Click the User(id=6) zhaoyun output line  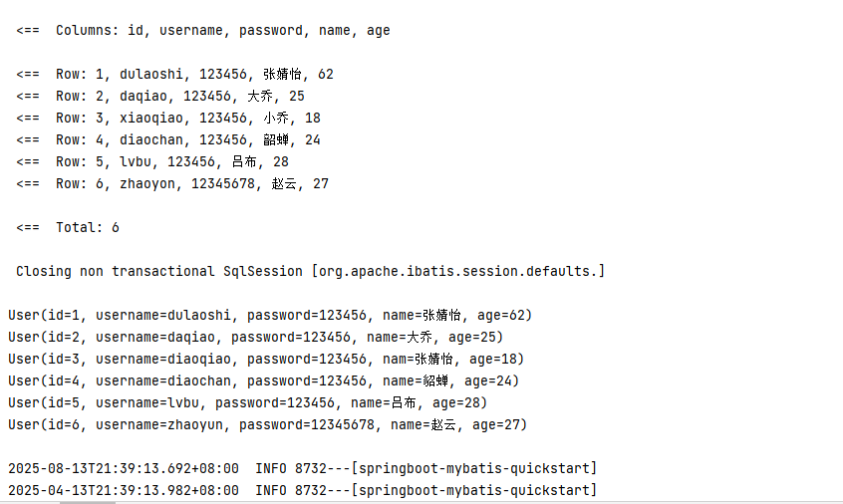click(x=267, y=424)
